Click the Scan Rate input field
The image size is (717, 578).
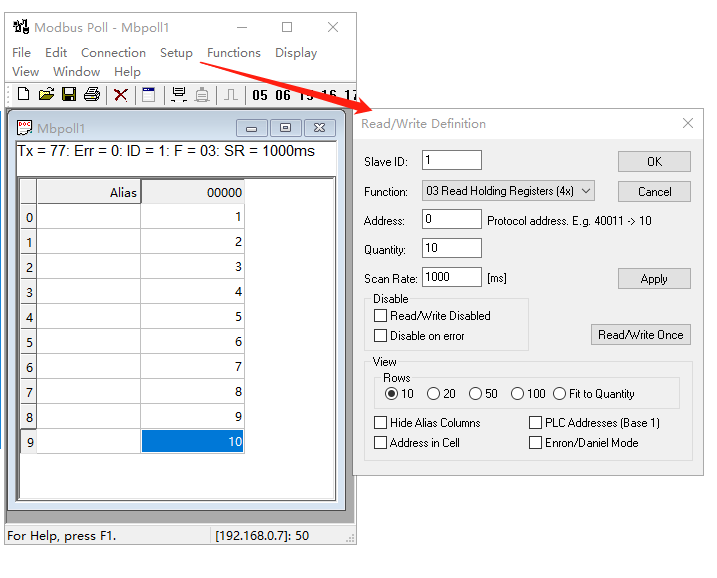click(452, 277)
